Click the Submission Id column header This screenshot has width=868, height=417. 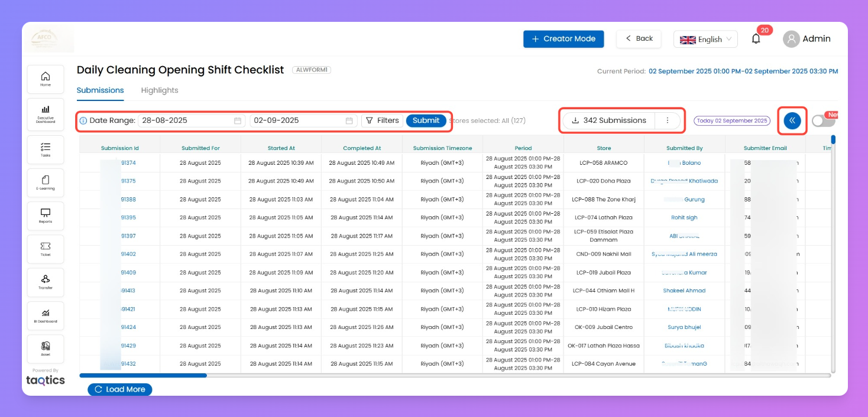click(120, 148)
